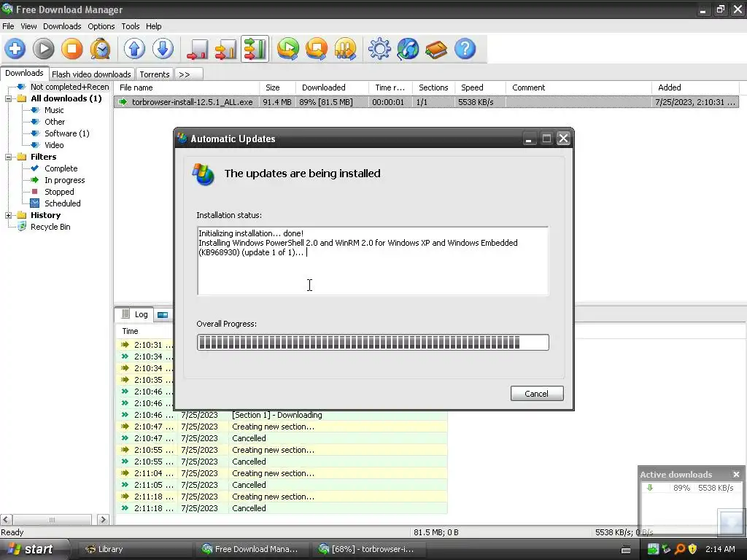
Task: Cancel the Automatic Updates installation
Action: coord(537,393)
